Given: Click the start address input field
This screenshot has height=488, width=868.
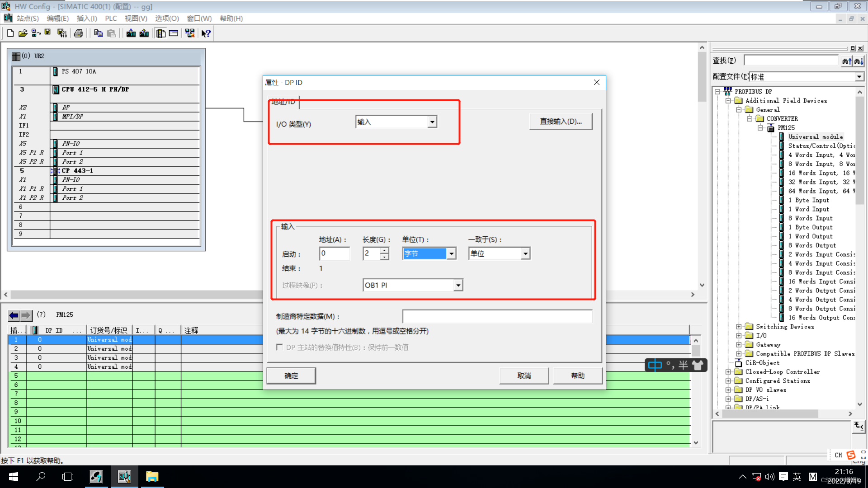Looking at the screenshot, I should [335, 253].
